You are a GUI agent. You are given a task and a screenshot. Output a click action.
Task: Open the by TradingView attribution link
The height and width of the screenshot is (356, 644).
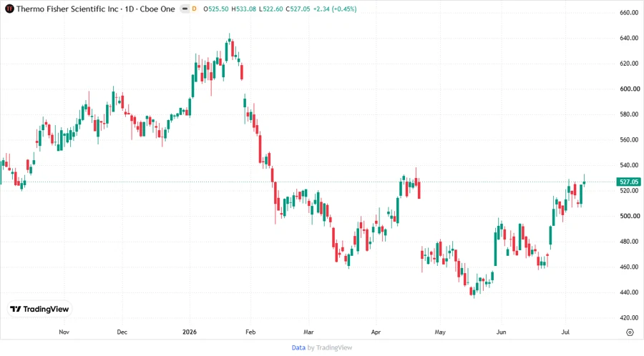pyautogui.click(x=330, y=347)
